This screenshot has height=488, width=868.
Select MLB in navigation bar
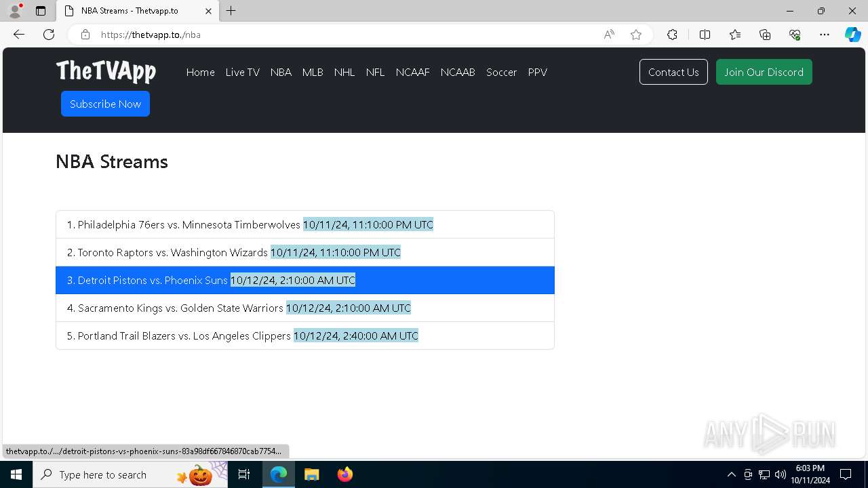coord(313,72)
